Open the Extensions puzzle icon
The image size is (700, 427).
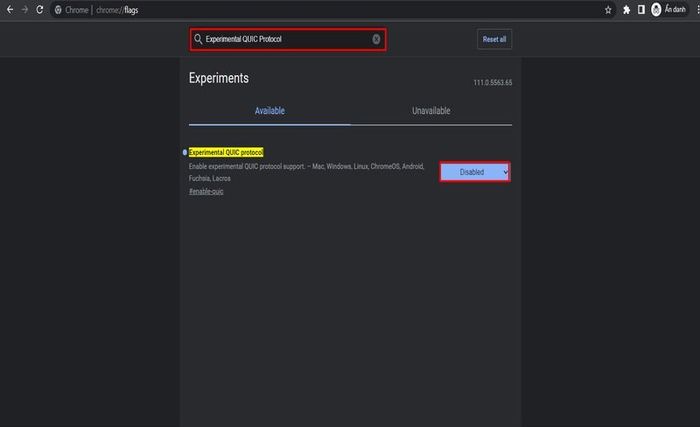tap(626, 10)
